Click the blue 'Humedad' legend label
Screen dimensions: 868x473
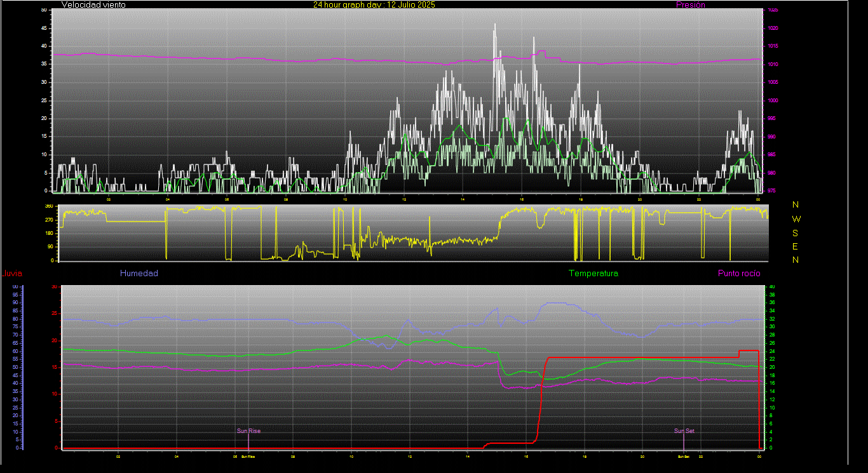pyautogui.click(x=139, y=273)
